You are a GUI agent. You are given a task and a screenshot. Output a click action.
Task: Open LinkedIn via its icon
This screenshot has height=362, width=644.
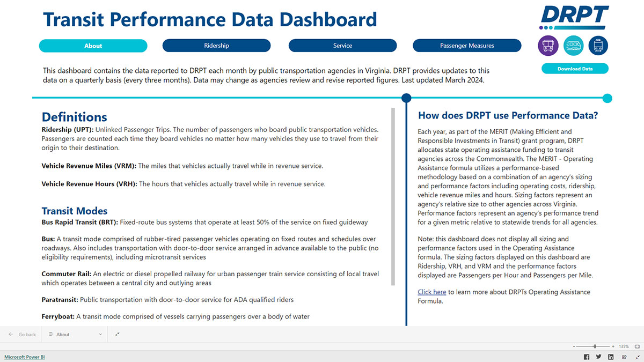coord(611,357)
